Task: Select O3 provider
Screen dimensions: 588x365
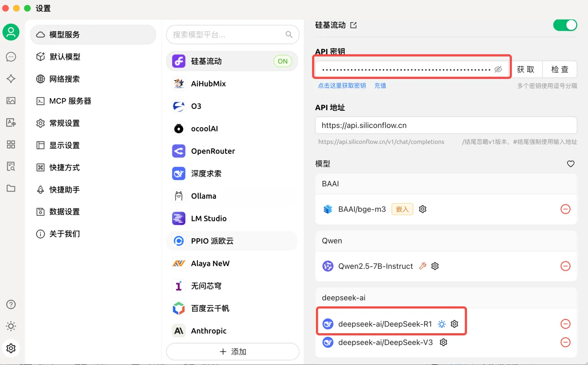Action: click(x=232, y=106)
